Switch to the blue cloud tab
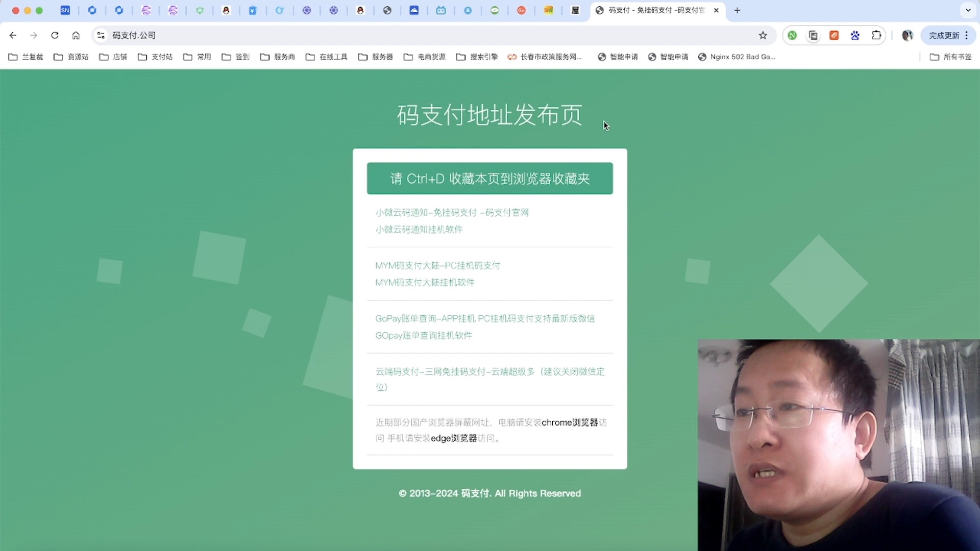The image size is (980, 551). [x=414, y=10]
